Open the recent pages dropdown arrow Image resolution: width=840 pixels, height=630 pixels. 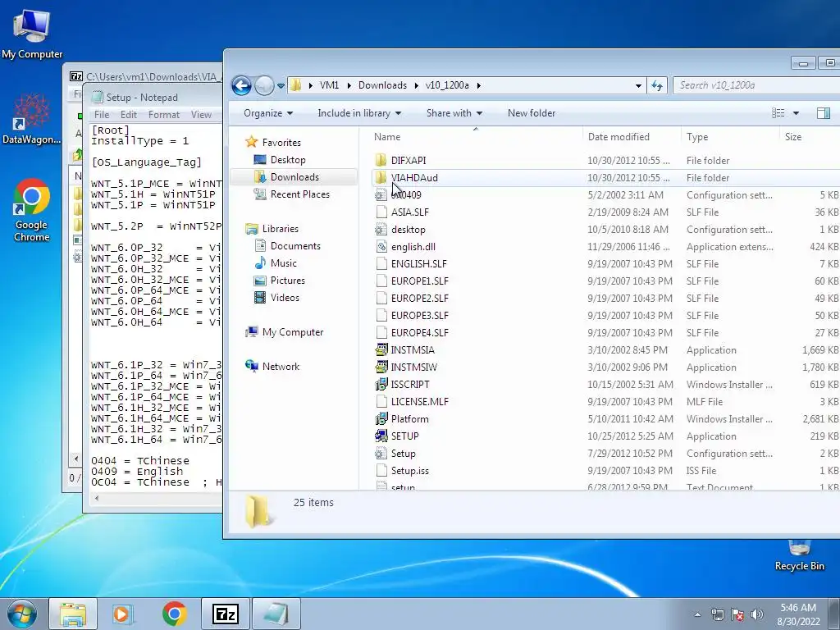coord(281,85)
